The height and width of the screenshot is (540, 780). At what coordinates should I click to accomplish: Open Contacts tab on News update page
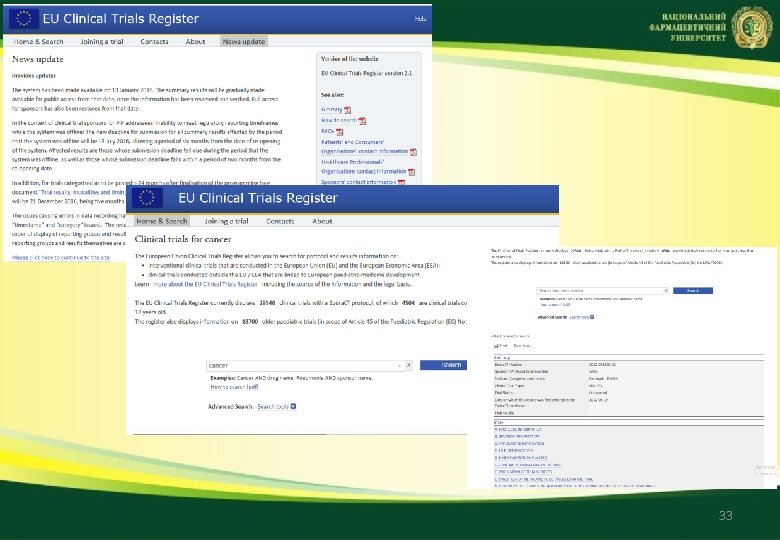pos(154,41)
